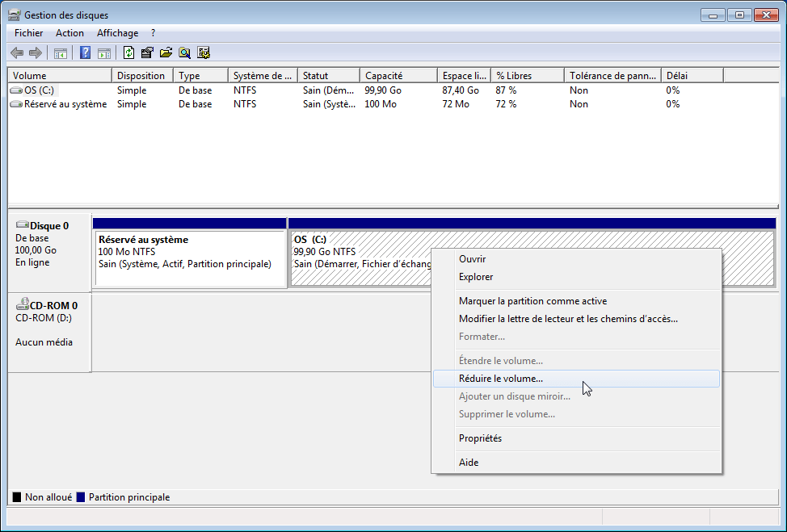Select Marquer la partition comme active
Image resolution: width=787 pixels, height=532 pixels.
(x=576, y=301)
